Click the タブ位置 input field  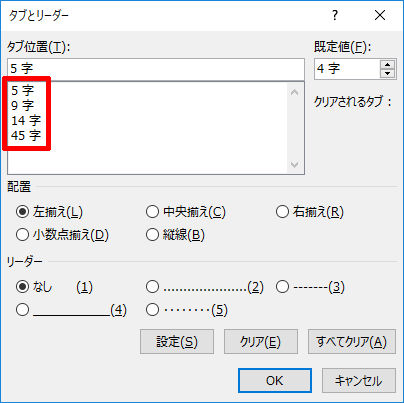pyautogui.click(x=156, y=69)
